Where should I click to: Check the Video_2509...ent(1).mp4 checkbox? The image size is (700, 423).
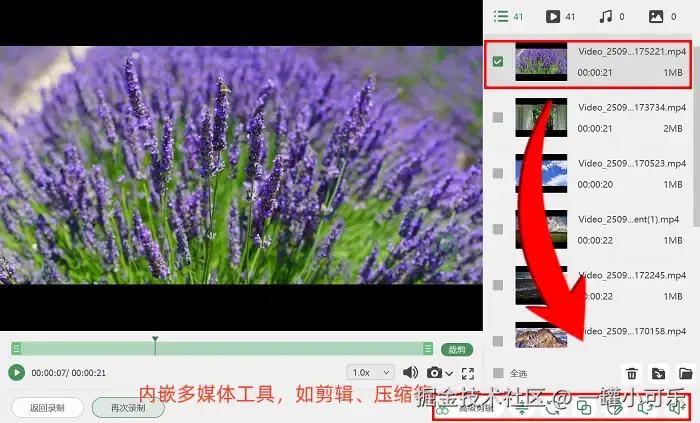coord(498,229)
